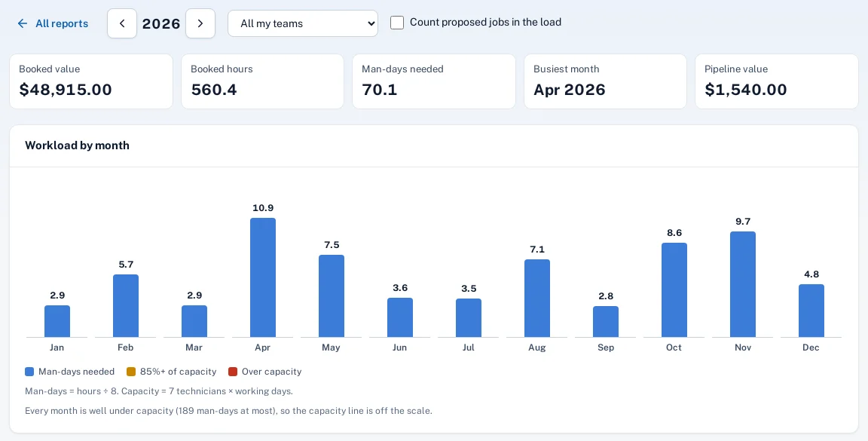The image size is (868, 441).
Task: Click the $1,540.00 pipeline figure
Action: [746, 90]
